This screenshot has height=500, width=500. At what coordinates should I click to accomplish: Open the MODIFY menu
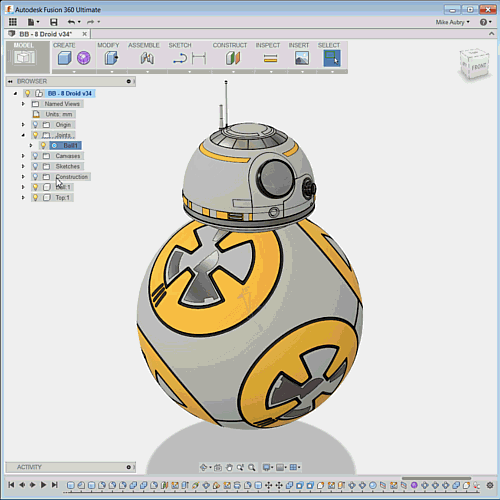point(108,45)
